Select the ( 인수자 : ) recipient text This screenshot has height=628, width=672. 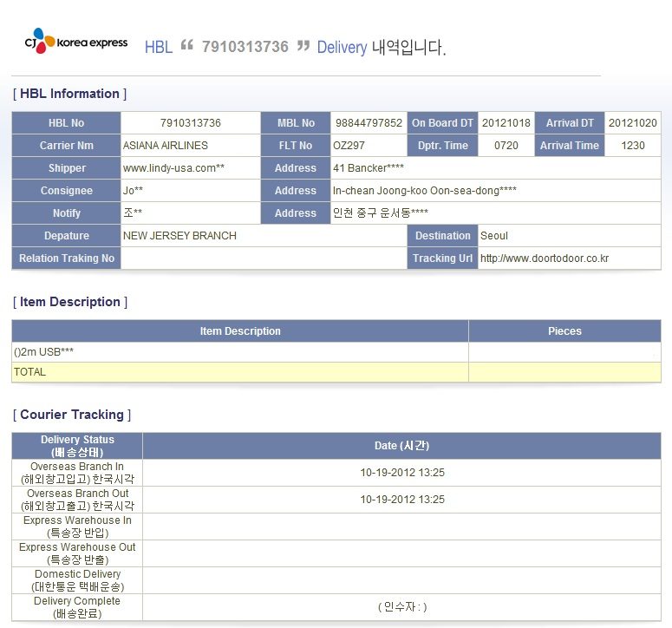coord(402,607)
